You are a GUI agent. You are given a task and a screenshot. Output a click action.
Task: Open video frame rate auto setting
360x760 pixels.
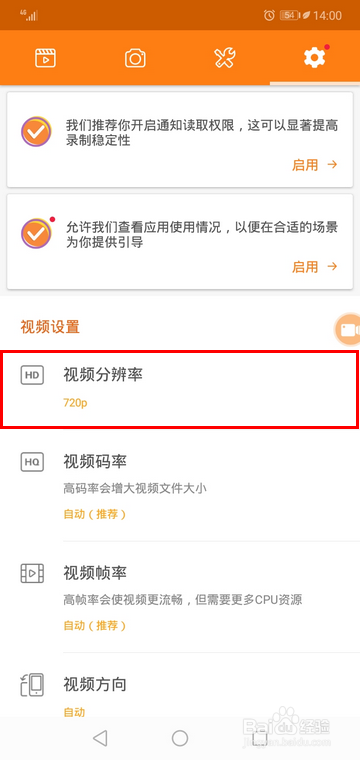(180, 597)
